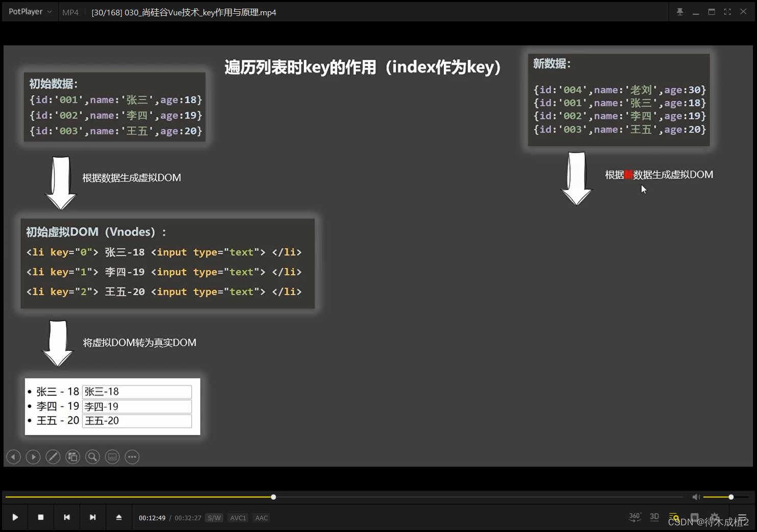Toggle the playlist panel hamburger icon
This screenshot has height=532, width=757.
tap(742, 517)
